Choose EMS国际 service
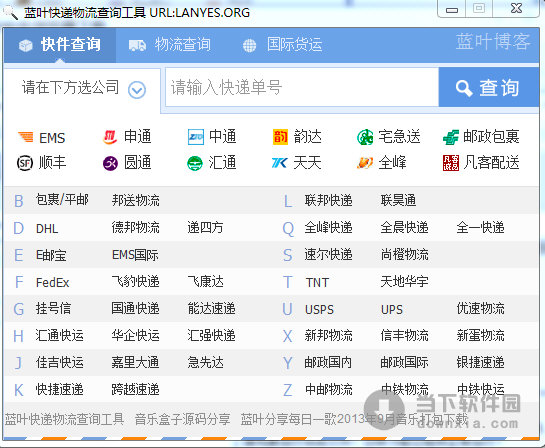This screenshot has width=545, height=448. (135, 255)
